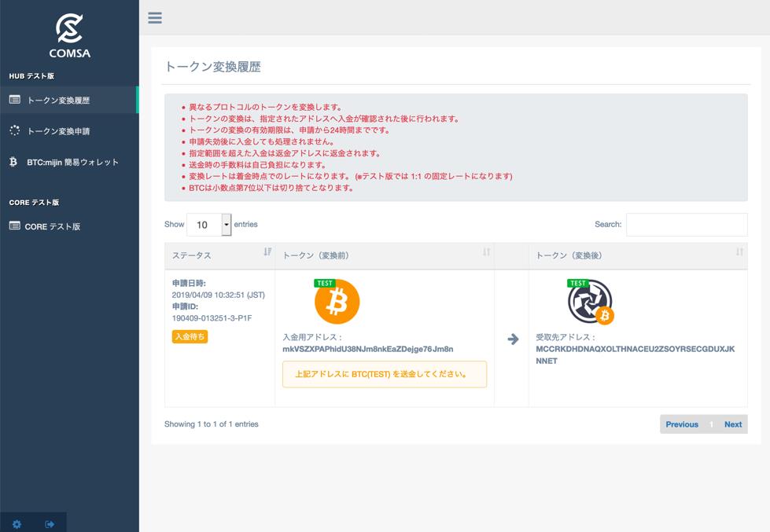
Task: Open settings via the gear icon
Action: (17, 523)
